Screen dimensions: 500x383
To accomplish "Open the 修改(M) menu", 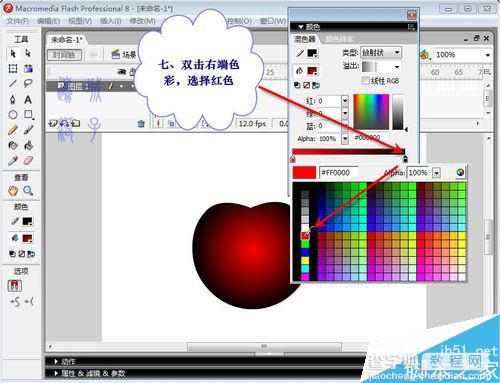I will click(x=142, y=21).
